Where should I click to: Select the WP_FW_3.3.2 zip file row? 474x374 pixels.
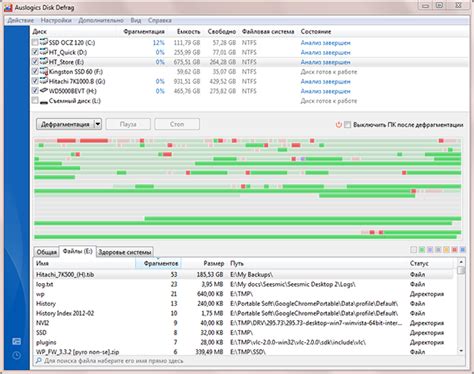(243, 352)
